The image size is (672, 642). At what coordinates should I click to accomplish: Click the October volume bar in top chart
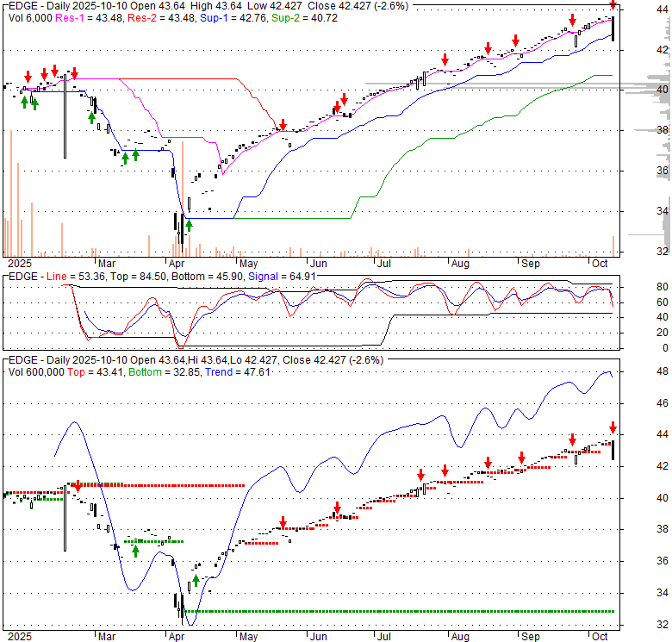(x=613, y=246)
